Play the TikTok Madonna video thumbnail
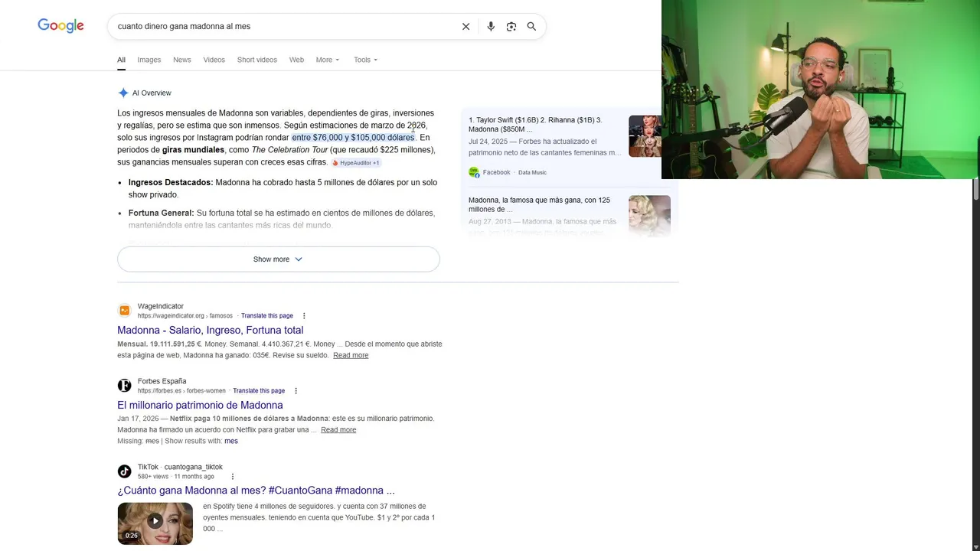This screenshot has width=980, height=551. tap(155, 523)
